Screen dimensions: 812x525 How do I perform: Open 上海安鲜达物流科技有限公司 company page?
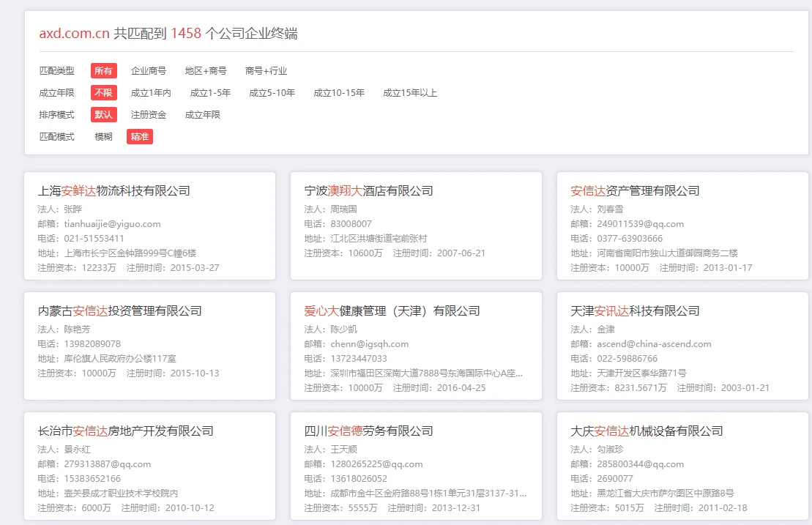114,191
